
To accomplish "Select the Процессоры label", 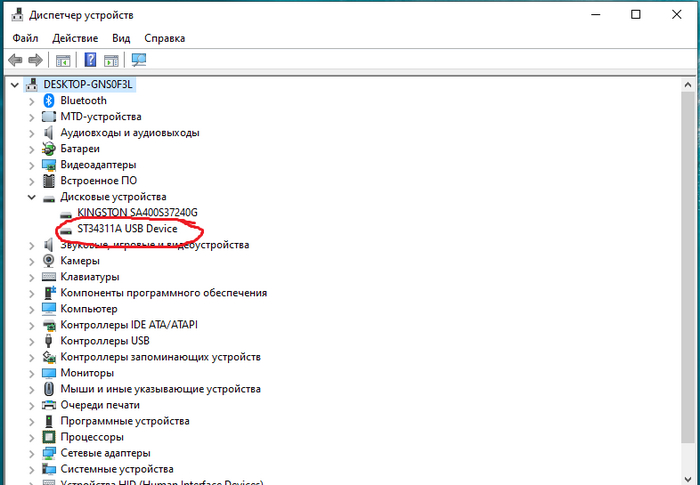I will (92, 437).
